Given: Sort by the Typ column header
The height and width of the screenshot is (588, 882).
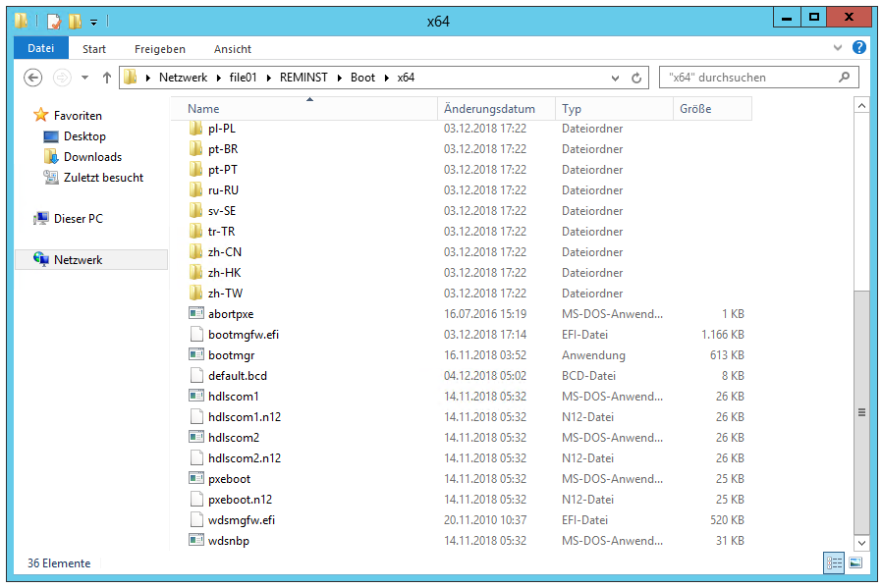Looking at the screenshot, I should point(614,109).
